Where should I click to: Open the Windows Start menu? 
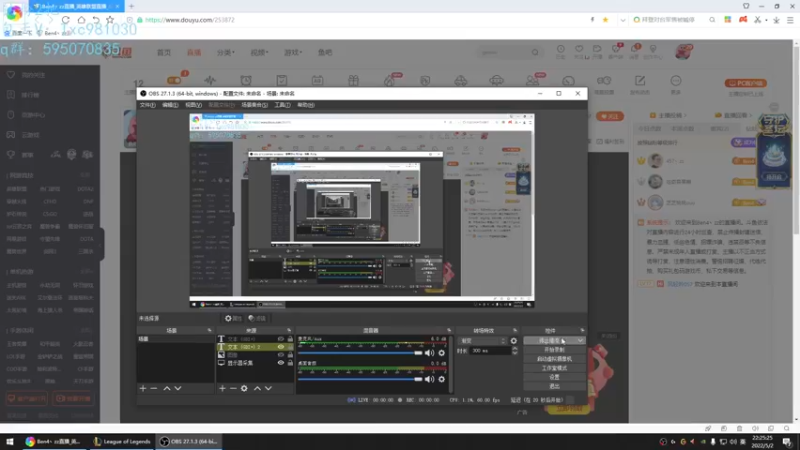[10, 442]
